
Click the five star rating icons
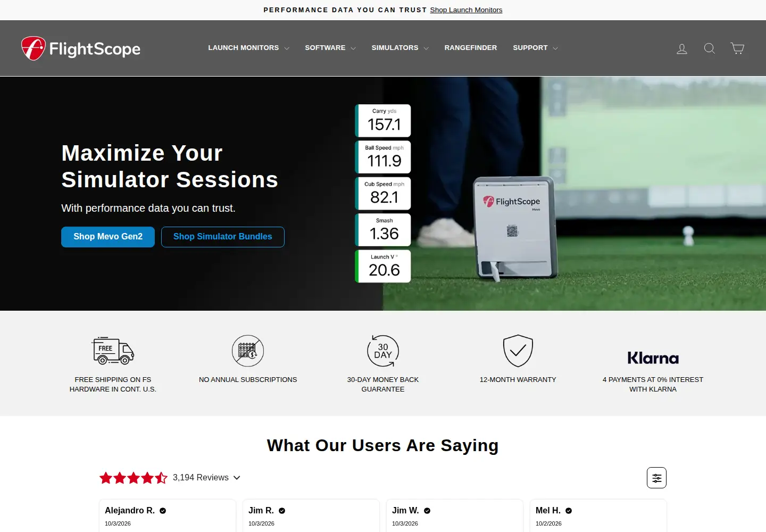click(x=134, y=478)
